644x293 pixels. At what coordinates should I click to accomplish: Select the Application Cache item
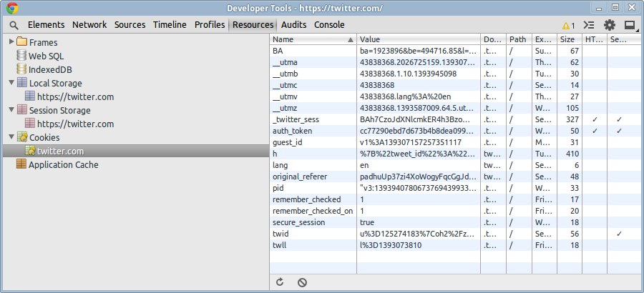pyautogui.click(x=63, y=164)
